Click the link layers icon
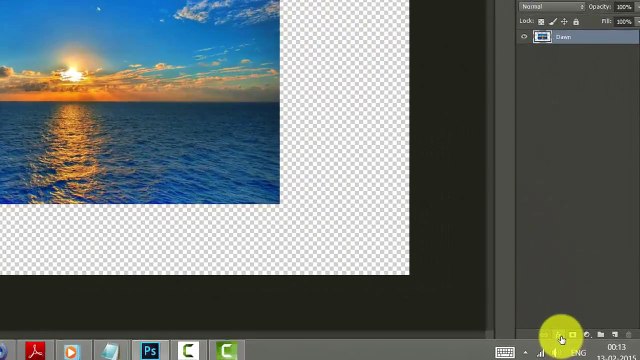640x360 pixels. click(545, 335)
